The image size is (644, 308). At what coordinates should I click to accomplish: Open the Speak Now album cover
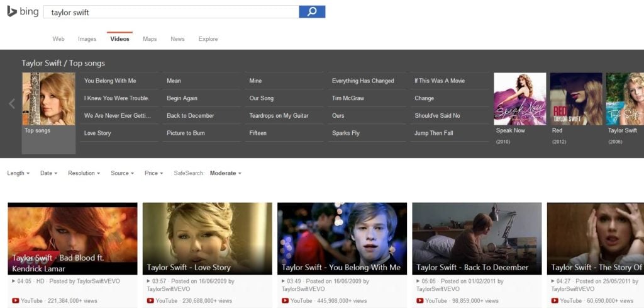(520, 99)
